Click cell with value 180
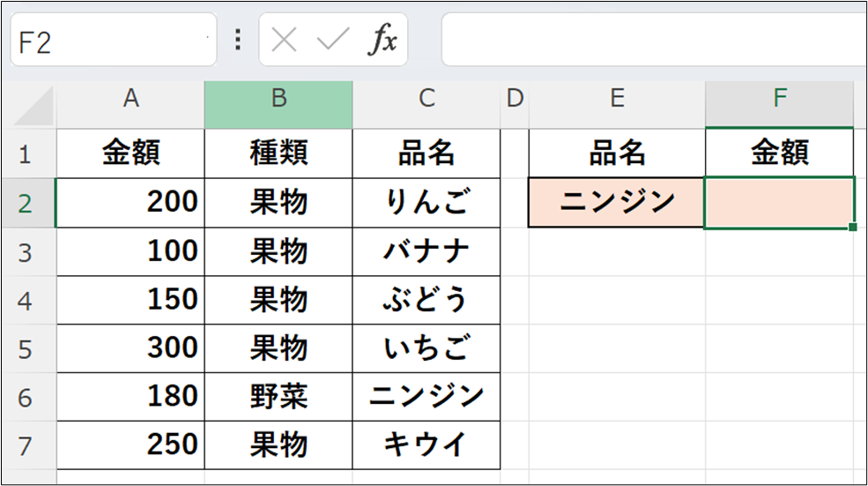This screenshot has height=486, width=868. pos(130,397)
